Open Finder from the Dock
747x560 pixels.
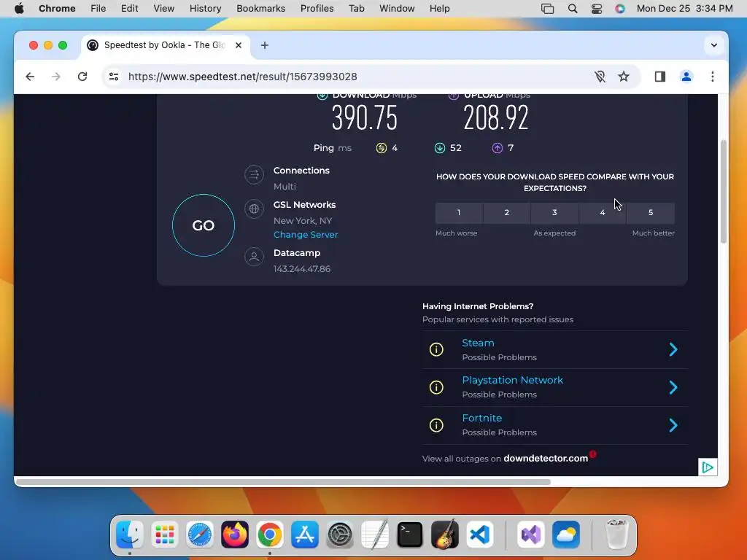[130, 534]
